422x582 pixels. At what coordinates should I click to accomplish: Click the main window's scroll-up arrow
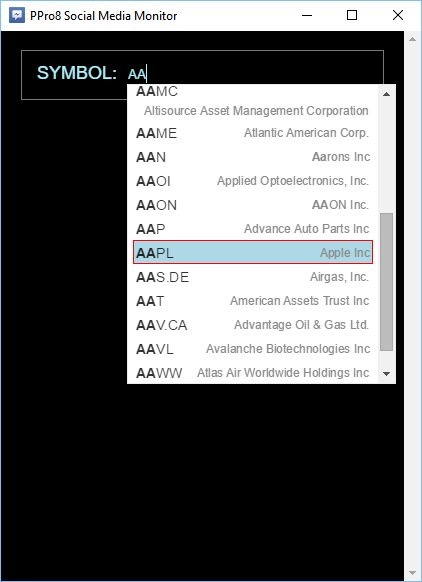coord(412,39)
